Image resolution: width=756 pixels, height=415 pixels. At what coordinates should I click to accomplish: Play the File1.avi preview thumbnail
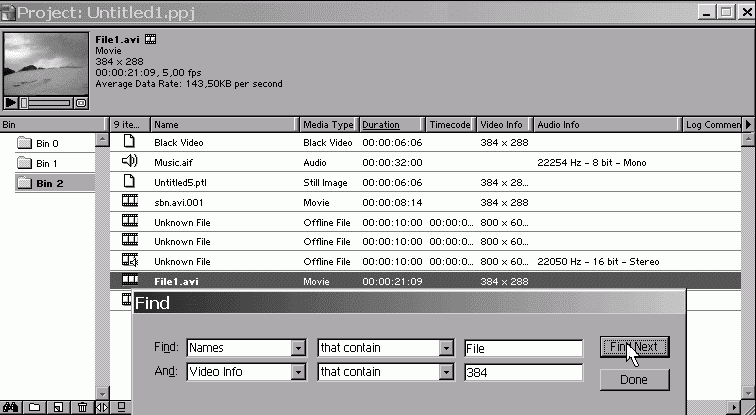click(11, 102)
